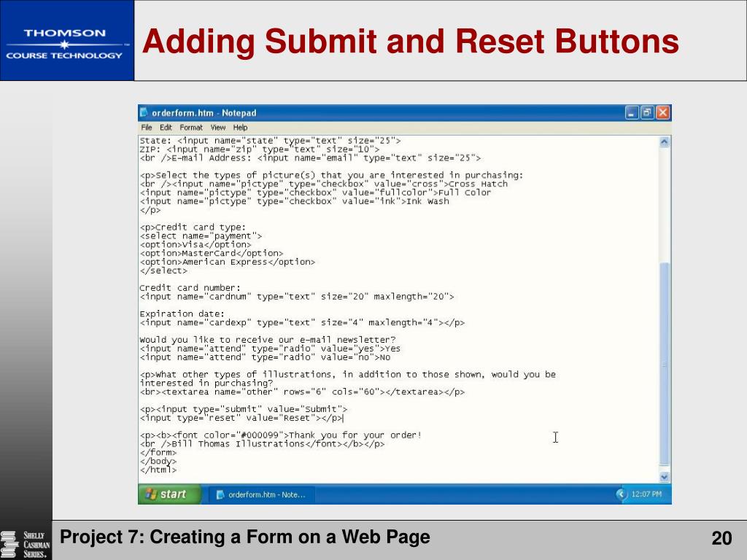Click the Windows start button
The height and width of the screenshot is (560, 747).
click(169, 494)
